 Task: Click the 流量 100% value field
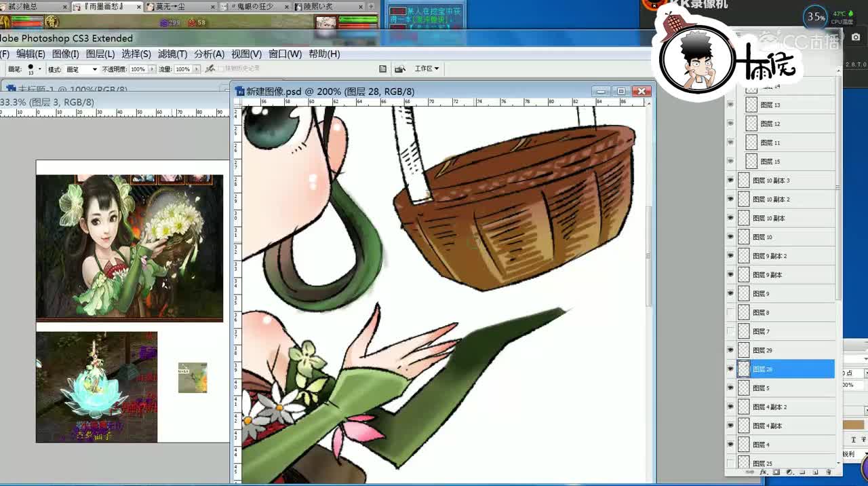(x=183, y=69)
